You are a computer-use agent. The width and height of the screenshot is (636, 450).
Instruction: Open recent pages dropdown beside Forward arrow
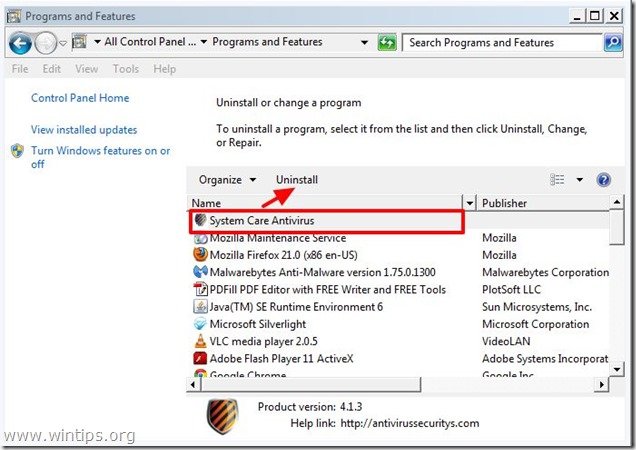[63, 43]
